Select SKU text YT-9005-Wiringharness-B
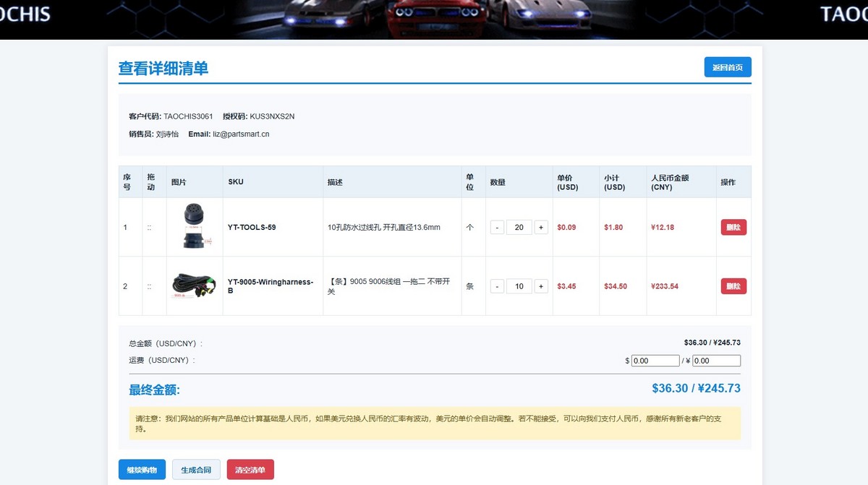Screen dimensions: 868x485 271,286
